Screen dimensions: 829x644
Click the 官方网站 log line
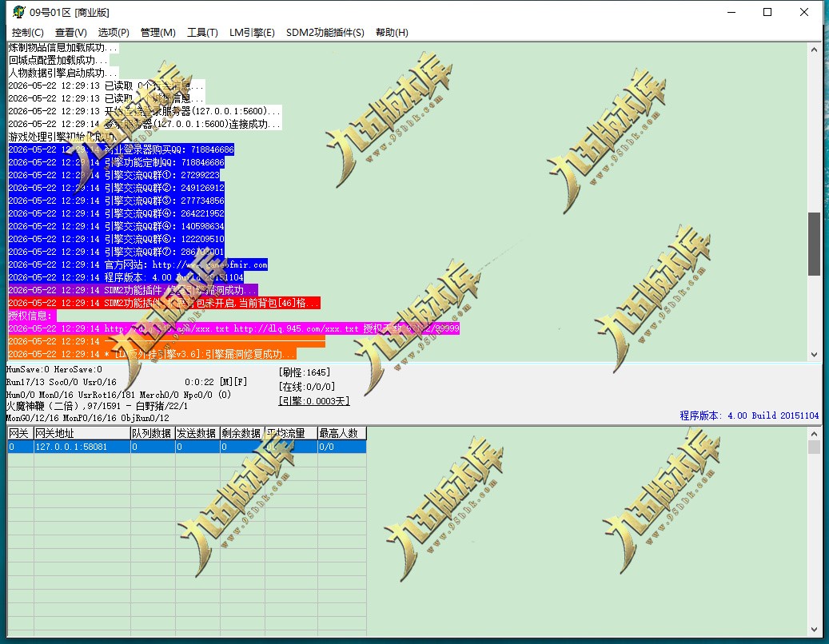[138, 264]
